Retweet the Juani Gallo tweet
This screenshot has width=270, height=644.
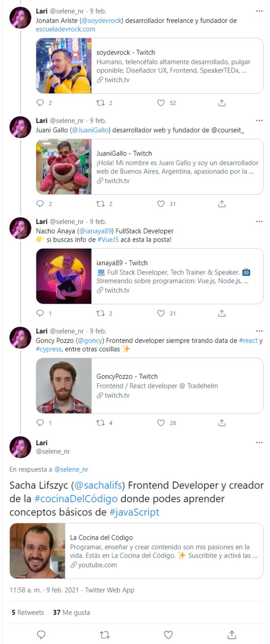point(101,204)
